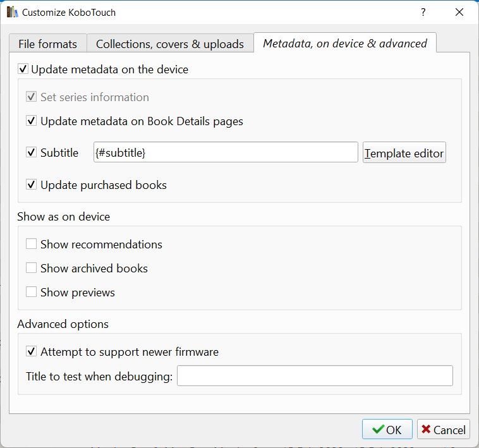Focus the Title to test when debugging field
Screen dimensions: 479x448
[x=315, y=375]
